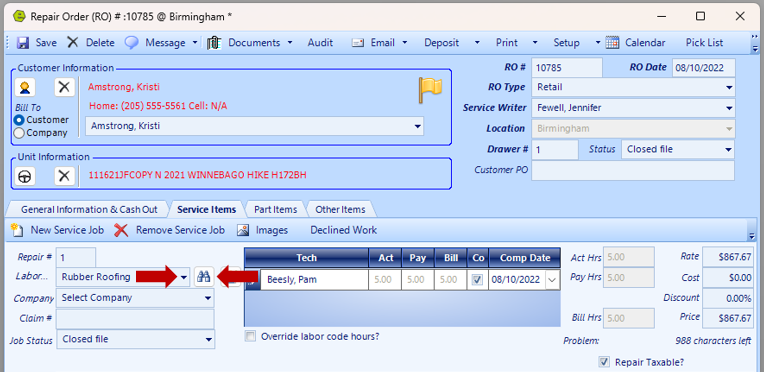The height and width of the screenshot is (372, 764).
Task: Switch to Part Items tab
Action: pyautogui.click(x=275, y=210)
